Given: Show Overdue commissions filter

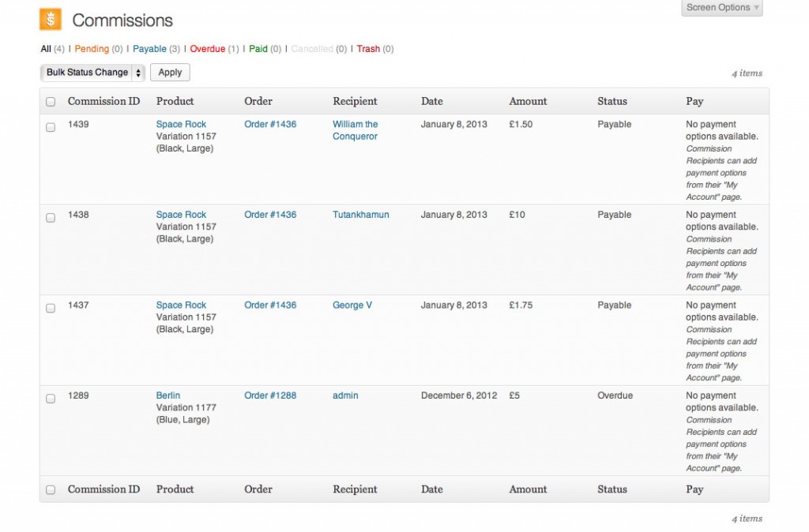Looking at the screenshot, I should point(207,49).
